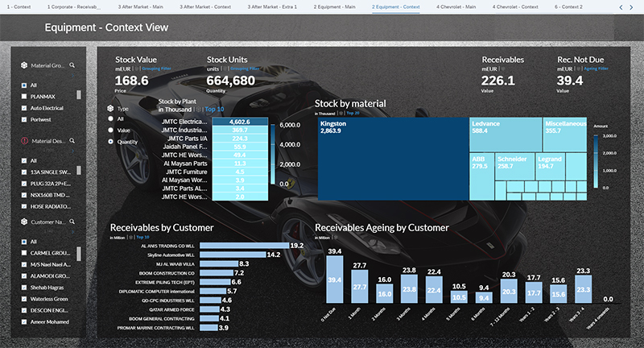The width and height of the screenshot is (644, 348).
Task: Click the Material Description list scrollbar handle
Action: 79,171
